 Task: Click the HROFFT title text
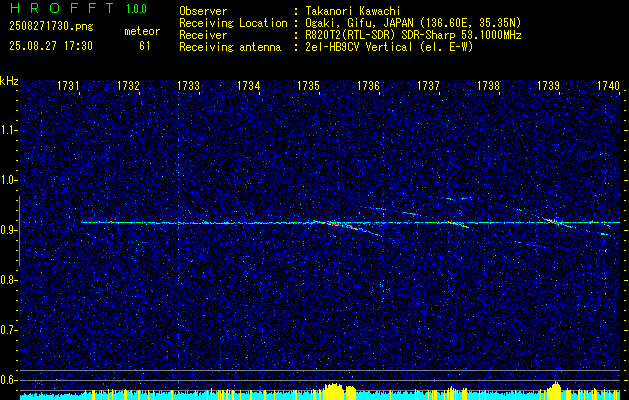pos(61,8)
